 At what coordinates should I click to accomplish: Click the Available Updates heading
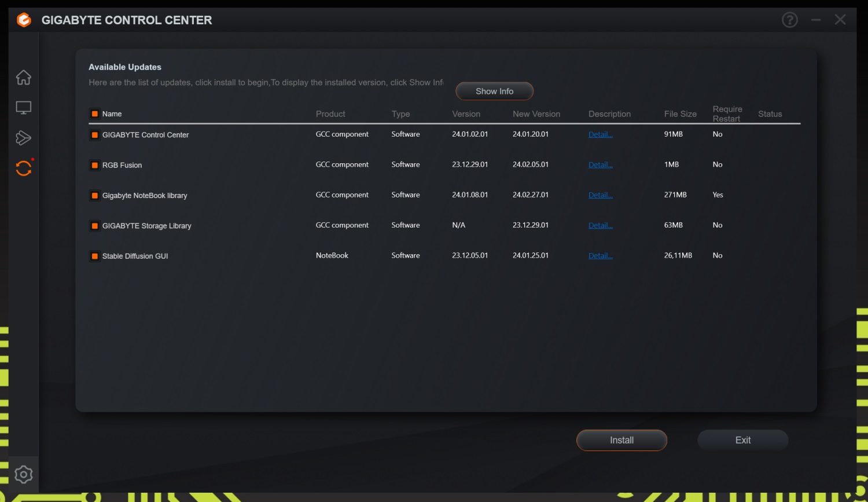pos(125,67)
